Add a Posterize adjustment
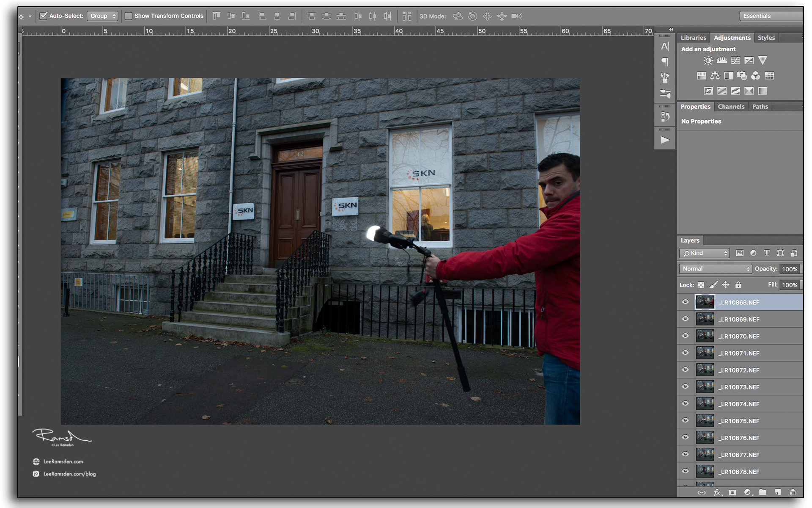Image resolution: width=812 pixels, height=508 pixels. (x=722, y=91)
